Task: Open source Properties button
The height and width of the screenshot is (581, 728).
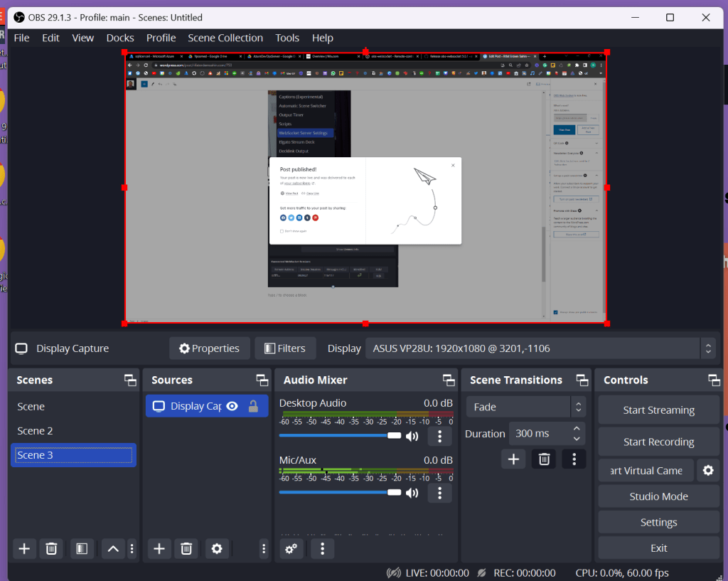Action: point(210,348)
